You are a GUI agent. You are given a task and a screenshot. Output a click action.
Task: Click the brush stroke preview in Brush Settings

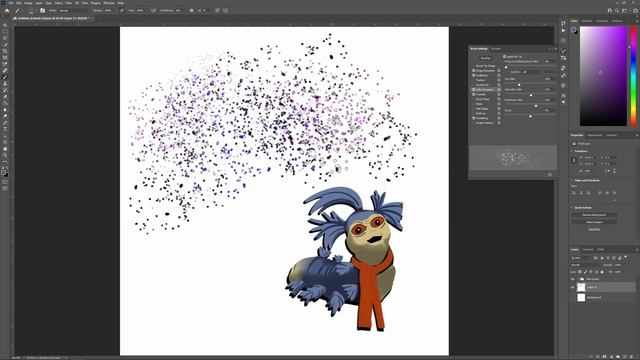click(513, 158)
